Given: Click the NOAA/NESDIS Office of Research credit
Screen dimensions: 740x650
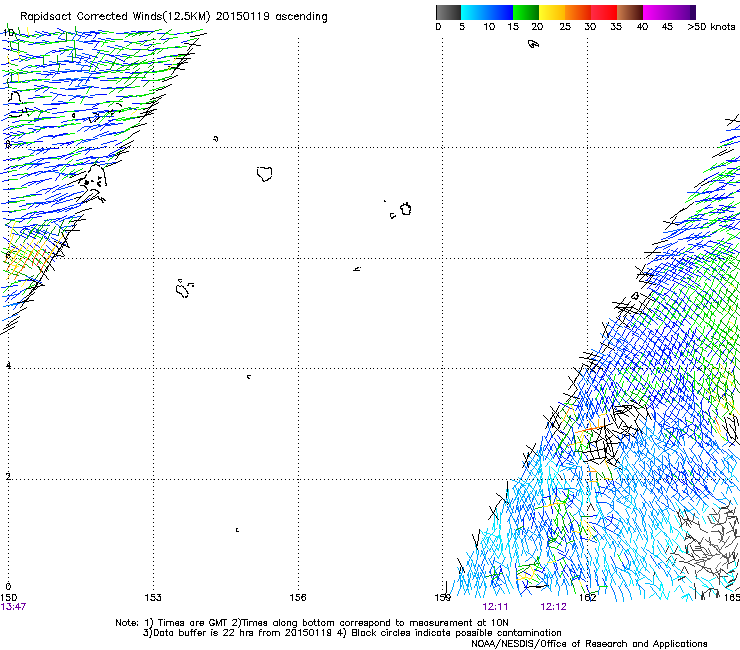Looking at the screenshot, I should (x=589, y=644).
